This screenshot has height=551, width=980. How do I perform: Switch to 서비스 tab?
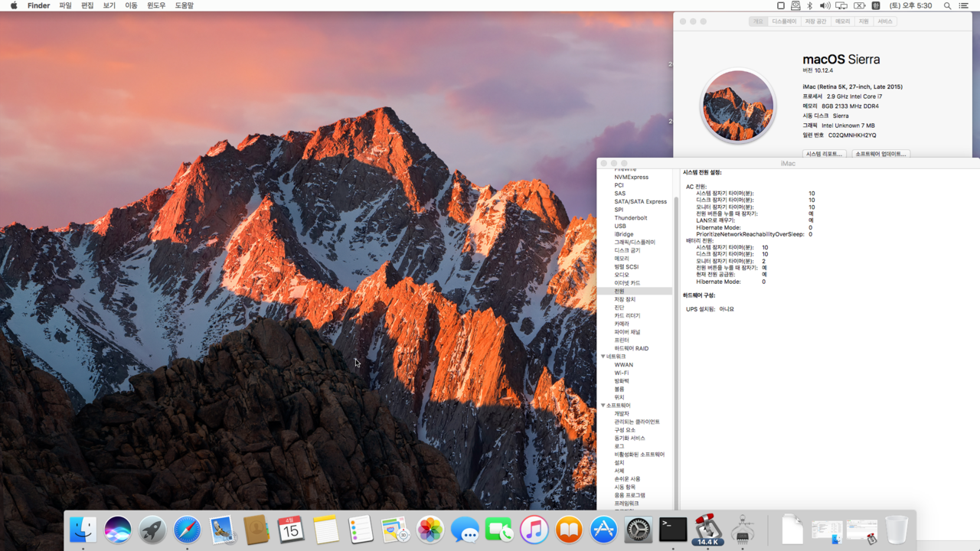pyautogui.click(x=885, y=21)
